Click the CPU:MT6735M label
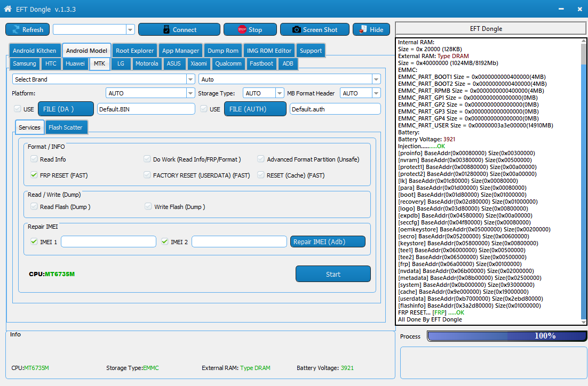The image size is (588, 386). click(x=52, y=275)
